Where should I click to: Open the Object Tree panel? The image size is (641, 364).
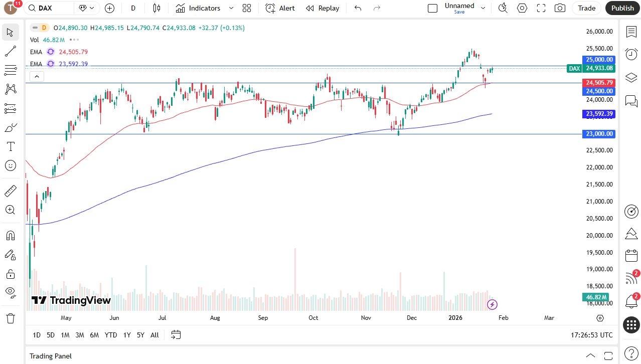[x=631, y=78]
